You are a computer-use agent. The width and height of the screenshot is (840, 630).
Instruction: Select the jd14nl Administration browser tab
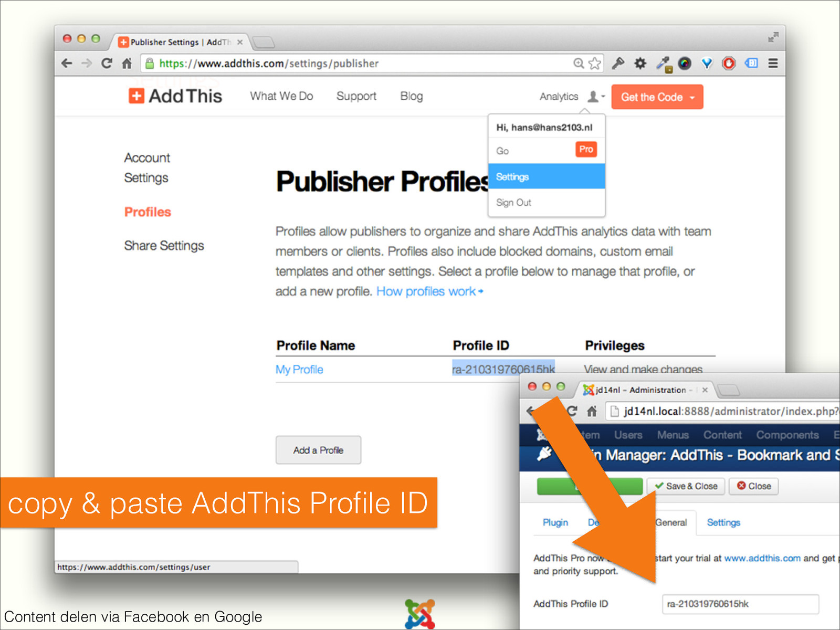point(646,390)
